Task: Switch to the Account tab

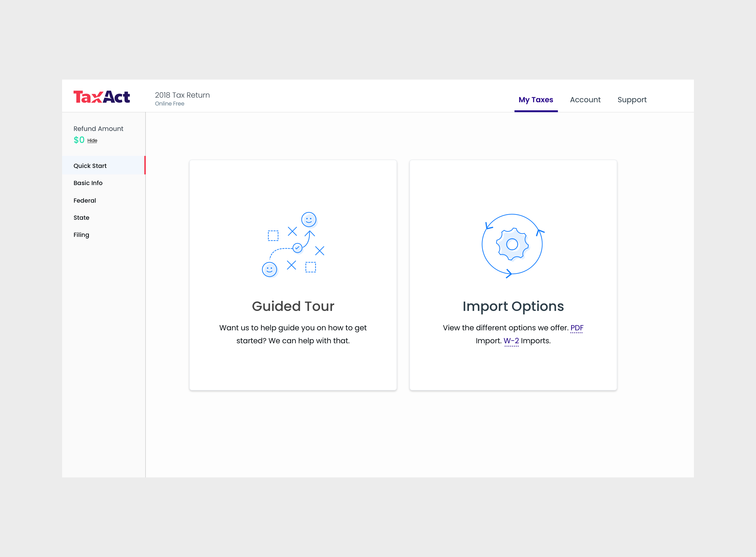Action: pyautogui.click(x=585, y=100)
